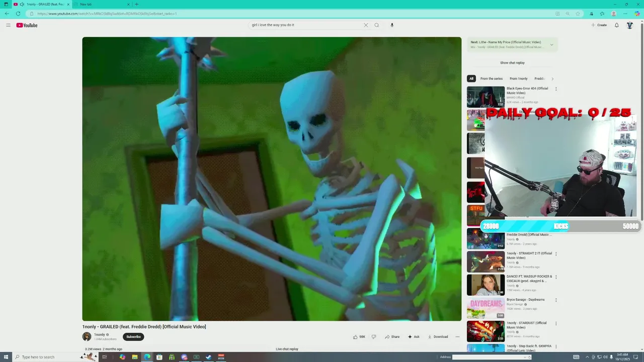Open options for DANCE! FT. WASSUP ROCKER video

556,277
